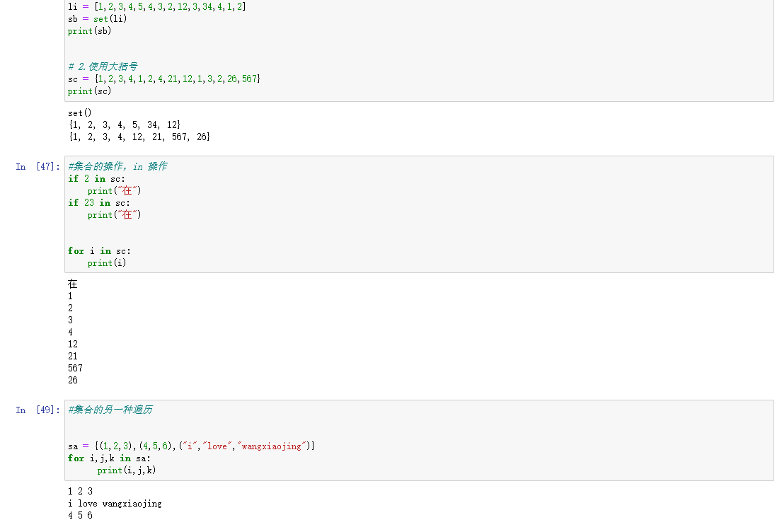Place cursor on 'for i,j,k in sa:' line

109,458
